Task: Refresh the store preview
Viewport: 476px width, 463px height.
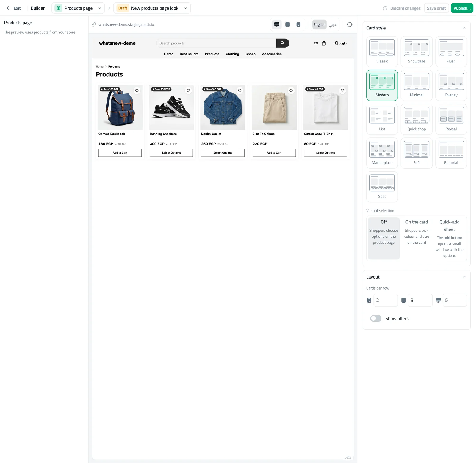Action: pyautogui.click(x=350, y=24)
